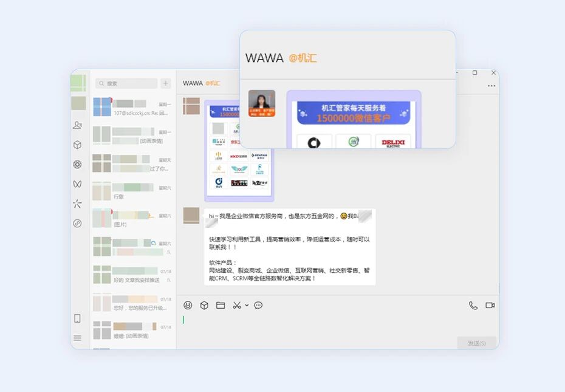Click the text message starting with hi~
565x392 pixels.
pyautogui.click(x=290, y=247)
